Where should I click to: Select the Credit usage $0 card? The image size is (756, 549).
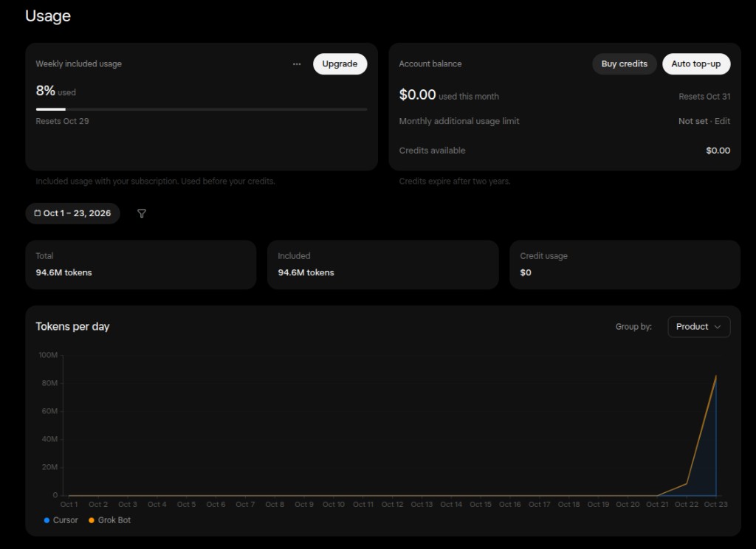pos(625,265)
